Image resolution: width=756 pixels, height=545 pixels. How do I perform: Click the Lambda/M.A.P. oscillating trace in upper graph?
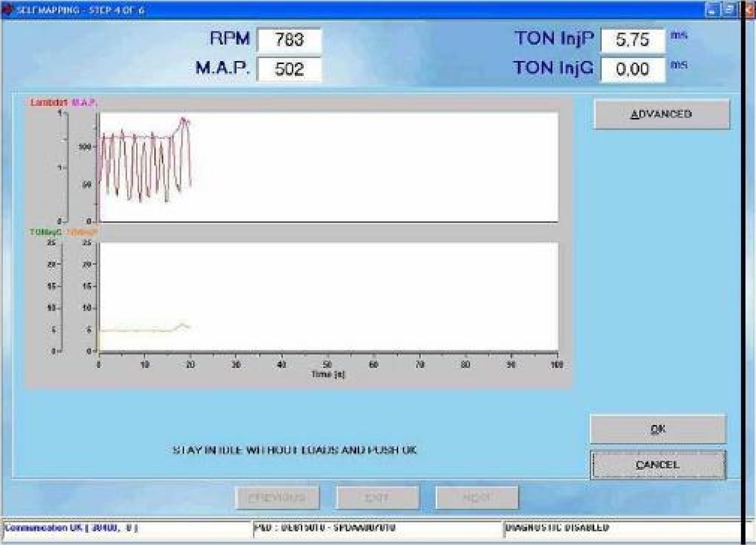(x=145, y=160)
